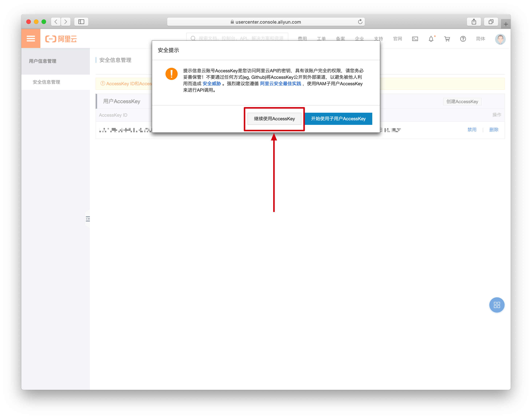532x418 pixels.
Task: Click the console search field
Action: (237, 37)
